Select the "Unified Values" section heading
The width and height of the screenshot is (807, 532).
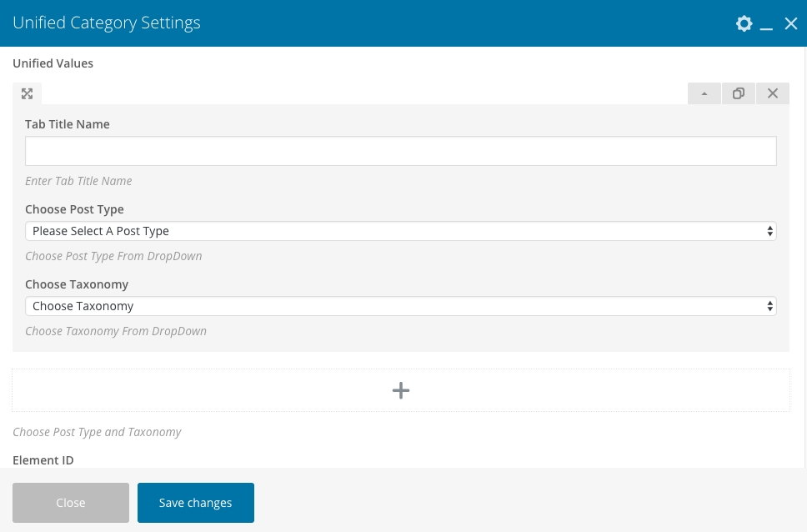[53, 63]
